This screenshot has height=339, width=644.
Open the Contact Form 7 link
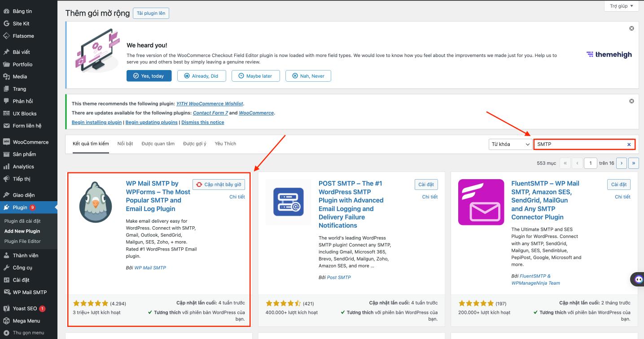pos(210,113)
